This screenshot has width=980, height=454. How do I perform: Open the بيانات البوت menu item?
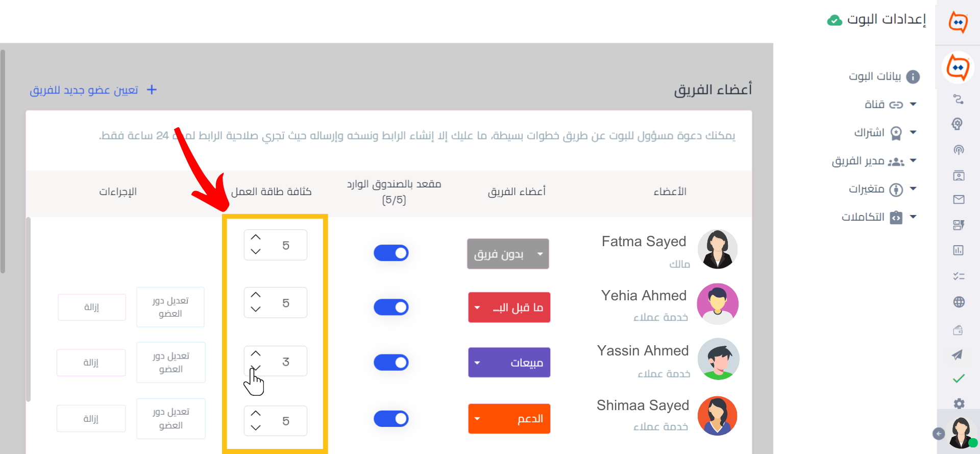[x=884, y=77]
